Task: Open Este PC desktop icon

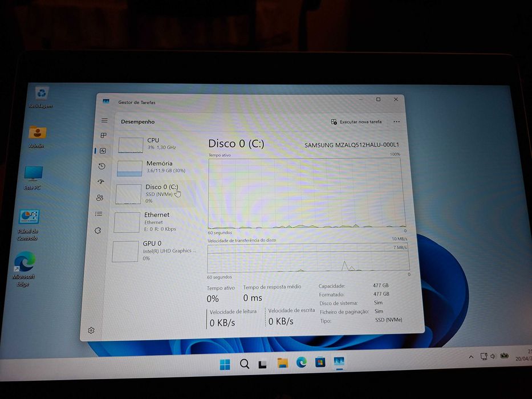Action: pos(33,178)
